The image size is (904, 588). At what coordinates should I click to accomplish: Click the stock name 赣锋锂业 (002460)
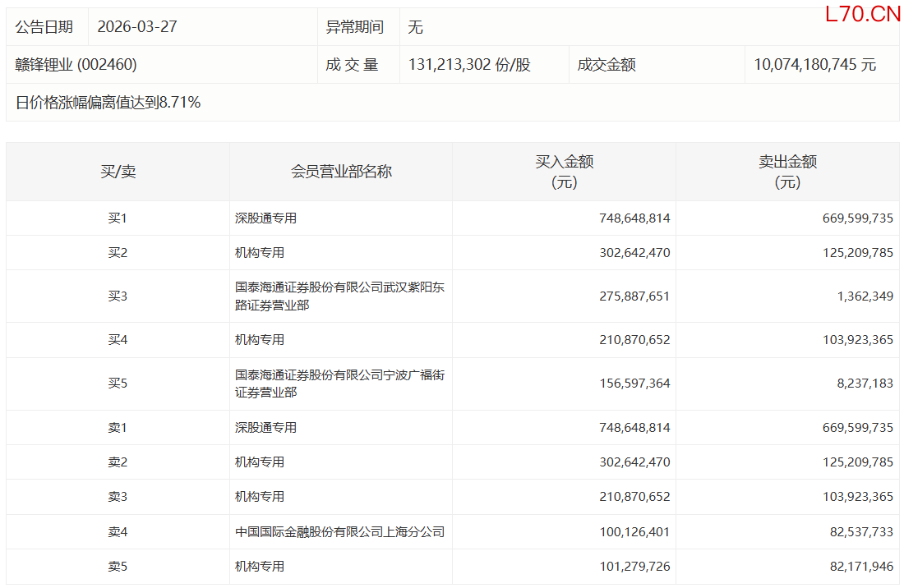(x=76, y=65)
